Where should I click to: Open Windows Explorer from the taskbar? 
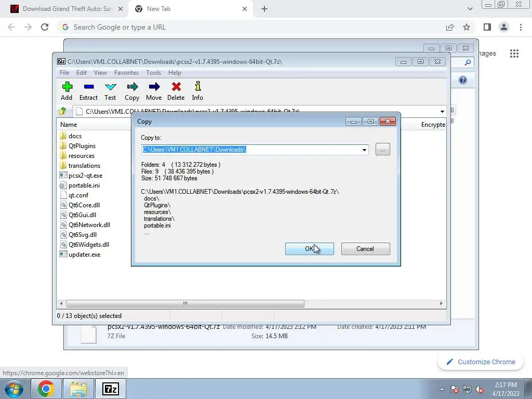[x=78, y=389]
